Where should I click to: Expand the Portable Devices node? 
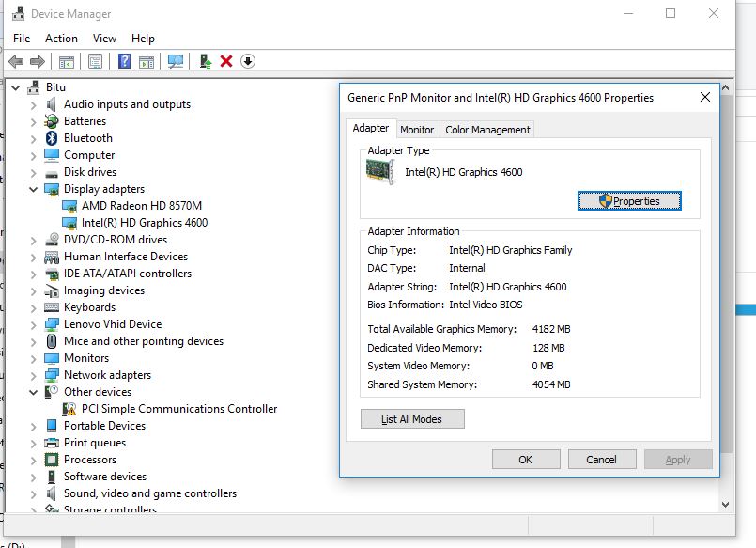(x=33, y=426)
